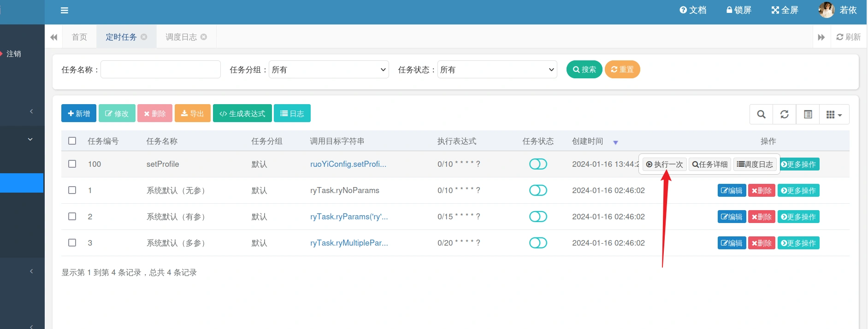Screen dimensions: 868x329
Task: Open the table search icon button
Action: click(x=762, y=114)
